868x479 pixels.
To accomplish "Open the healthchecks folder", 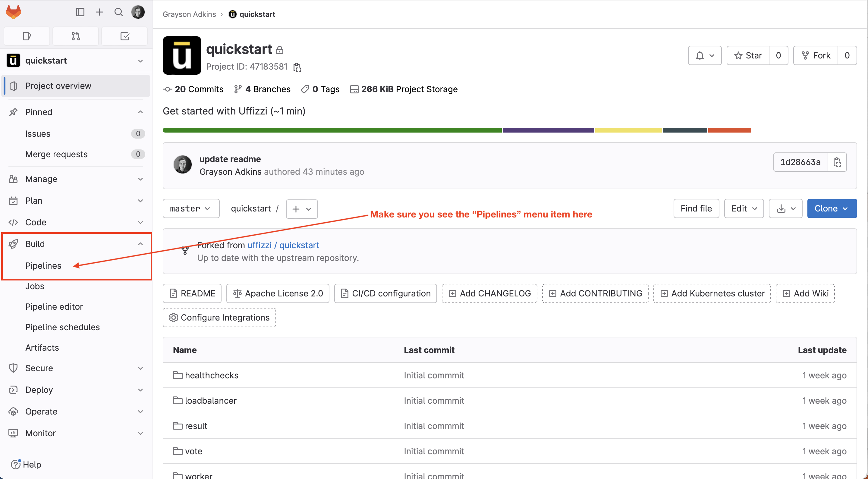I will click(211, 375).
